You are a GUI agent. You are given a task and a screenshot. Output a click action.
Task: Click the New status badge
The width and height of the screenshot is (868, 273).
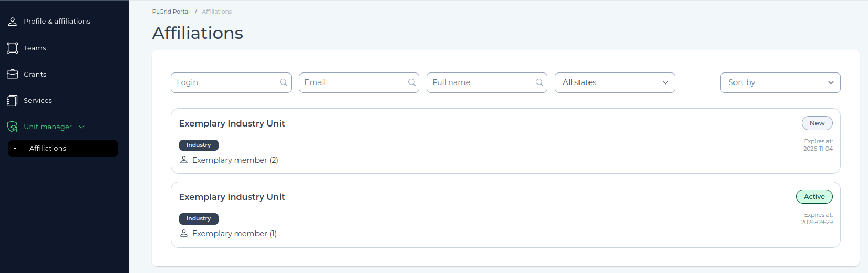pyautogui.click(x=817, y=123)
